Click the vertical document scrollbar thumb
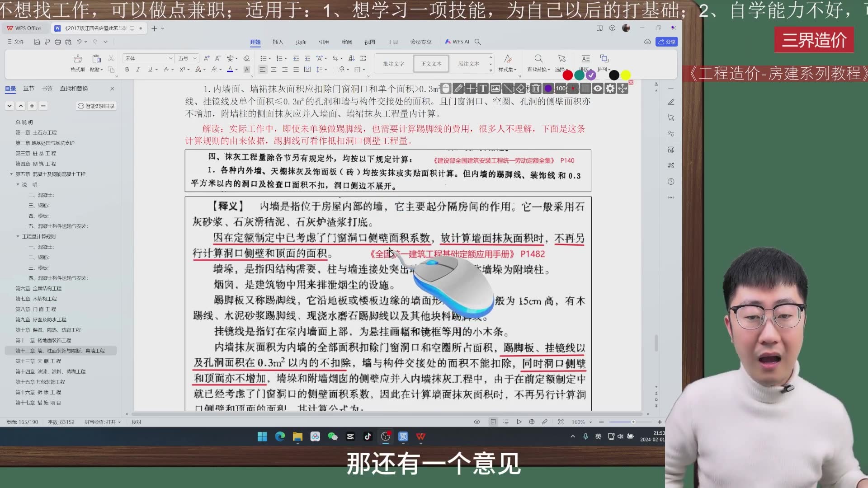868x488 pixels. pyautogui.click(x=656, y=343)
